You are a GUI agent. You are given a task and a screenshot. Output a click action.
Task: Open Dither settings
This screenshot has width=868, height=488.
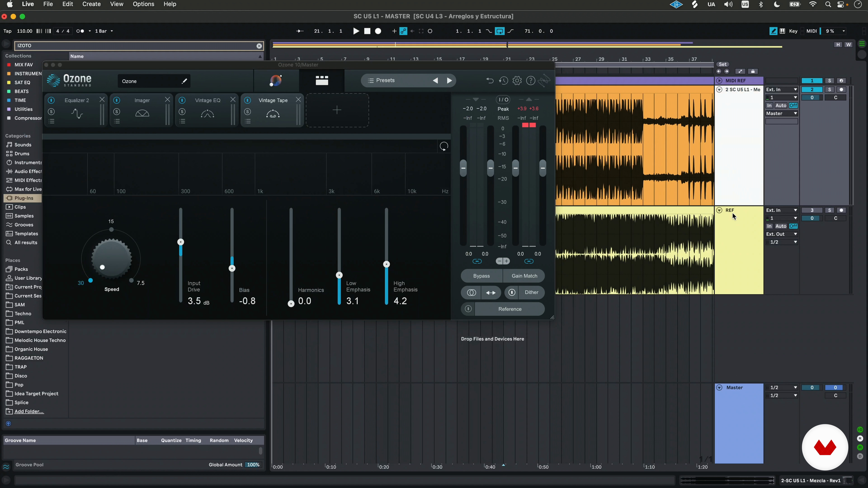531,292
